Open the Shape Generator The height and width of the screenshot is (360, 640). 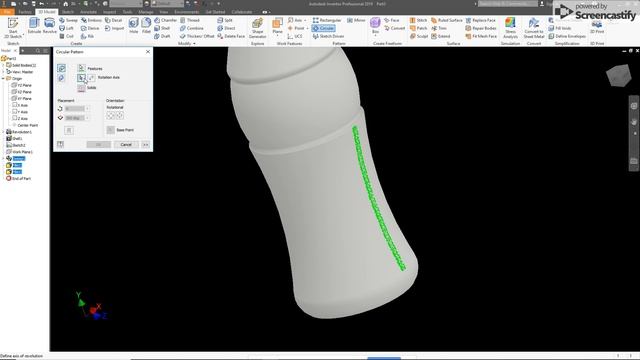coord(258,28)
